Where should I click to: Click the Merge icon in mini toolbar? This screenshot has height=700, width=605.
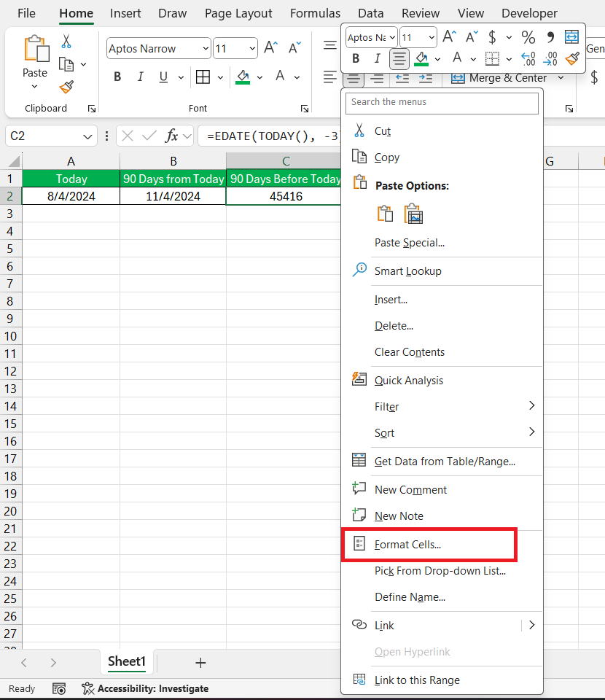(571, 36)
